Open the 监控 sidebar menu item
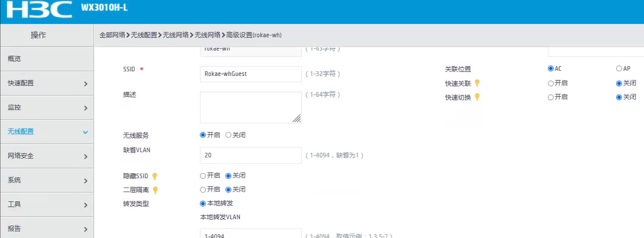The image size is (644, 238). (47, 107)
